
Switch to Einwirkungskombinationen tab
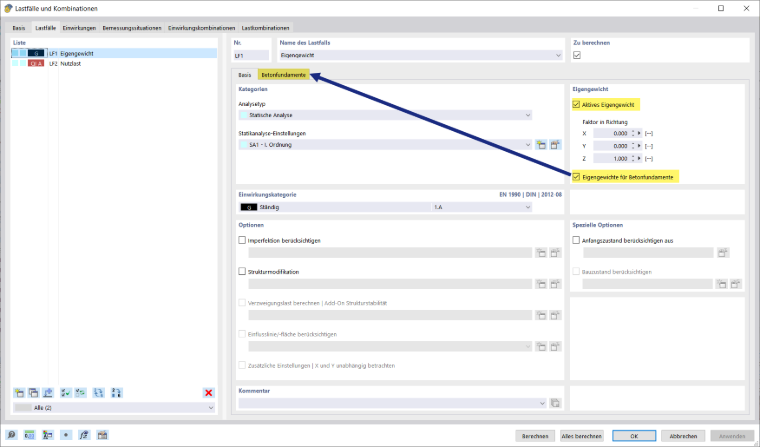[x=202, y=28]
